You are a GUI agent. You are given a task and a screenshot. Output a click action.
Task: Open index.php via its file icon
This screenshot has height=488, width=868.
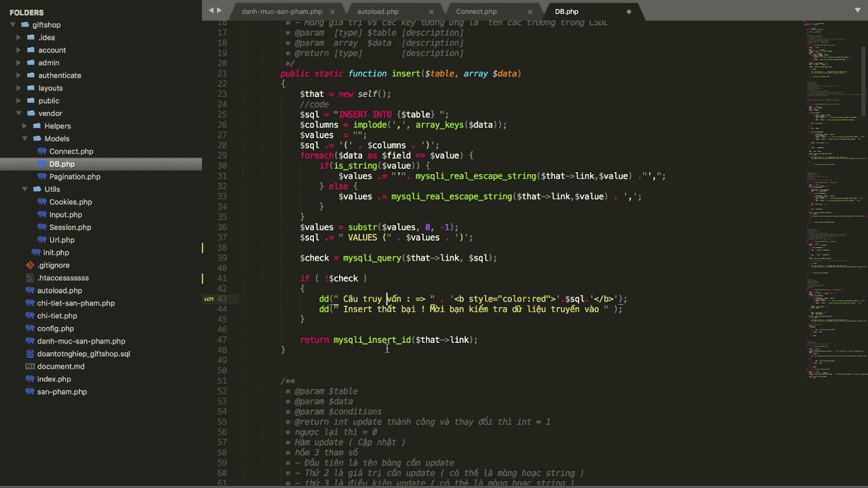click(x=30, y=379)
